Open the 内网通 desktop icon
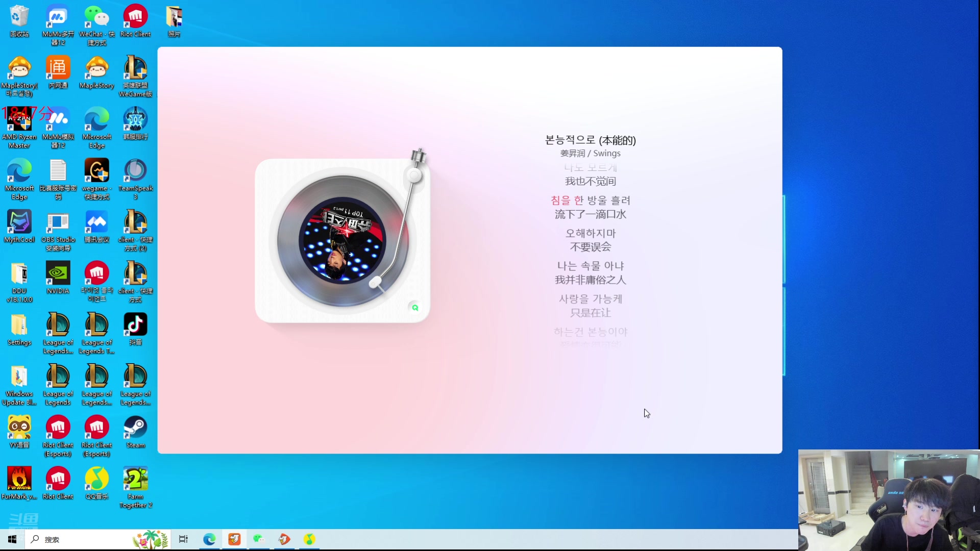Screen dimensions: 980x551 point(58,72)
